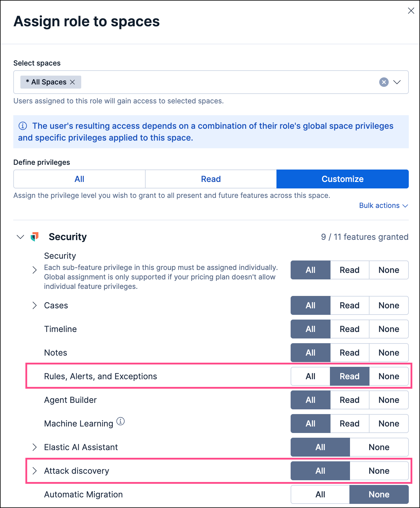This screenshot has height=508, width=420.
Task: Clear all selected spaces with the circled X
Action: (x=384, y=82)
